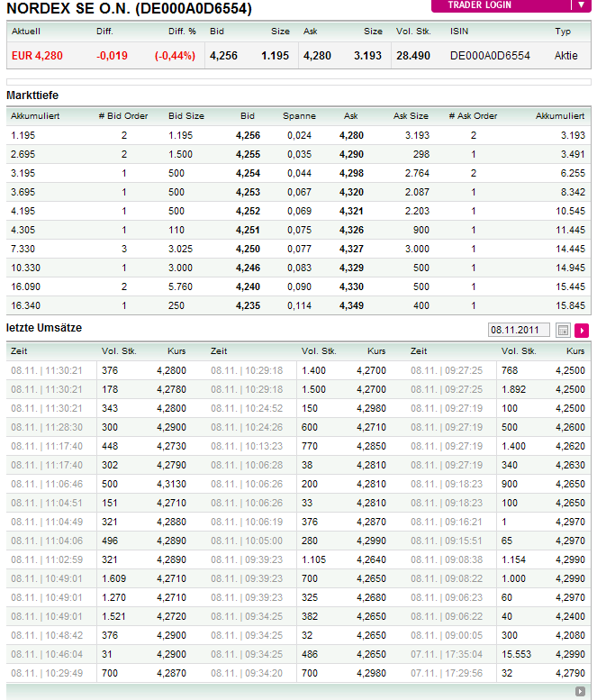Click the trade time 08.11. | 11:02:59
The height and width of the screenshot is (700, 597).
point(47,559)
